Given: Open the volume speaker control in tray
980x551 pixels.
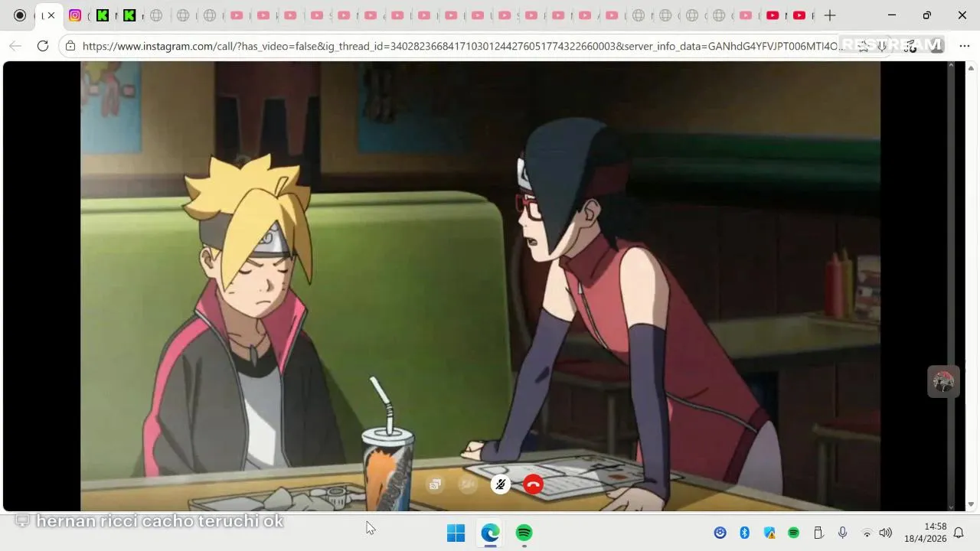Looking at the screenshot, I should point(886,533).
